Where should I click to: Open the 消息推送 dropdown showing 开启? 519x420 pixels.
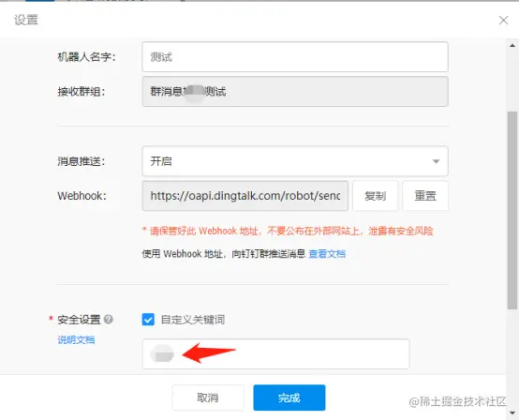pyautogui.click(x=295, y=161)
